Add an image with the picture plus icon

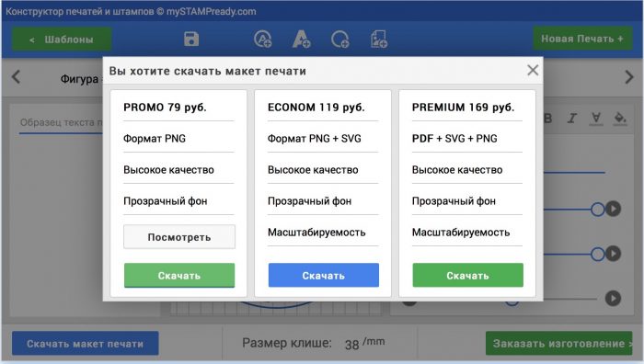(x=379, y=40)
